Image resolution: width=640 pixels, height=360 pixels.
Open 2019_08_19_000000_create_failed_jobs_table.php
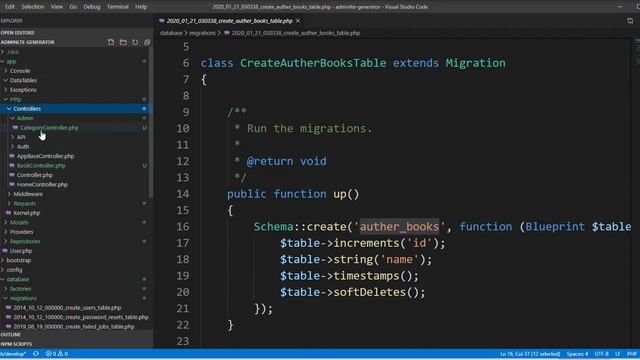74,327
